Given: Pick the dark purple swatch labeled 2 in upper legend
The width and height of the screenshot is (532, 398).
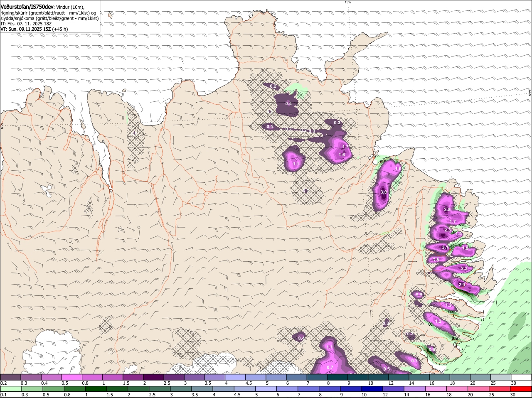Looking at the screenshot, I should pos(153,377).
